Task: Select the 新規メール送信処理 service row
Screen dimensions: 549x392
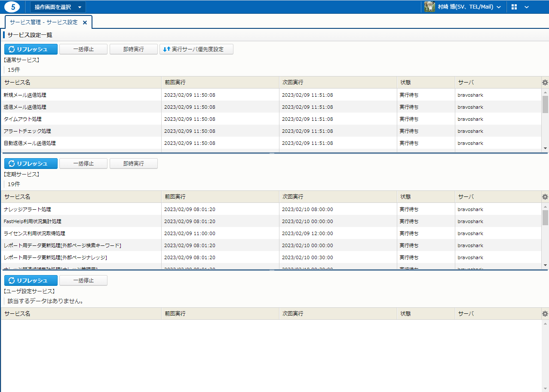Action: coord(25,95)
